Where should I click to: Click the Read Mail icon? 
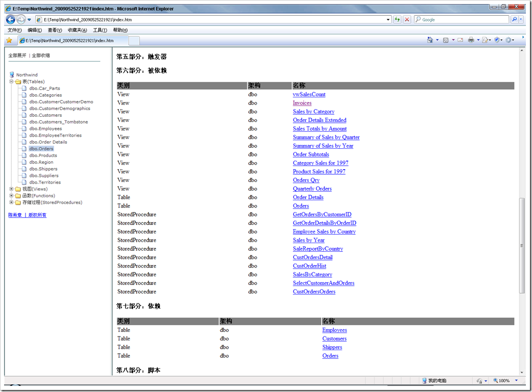point(461,40)
